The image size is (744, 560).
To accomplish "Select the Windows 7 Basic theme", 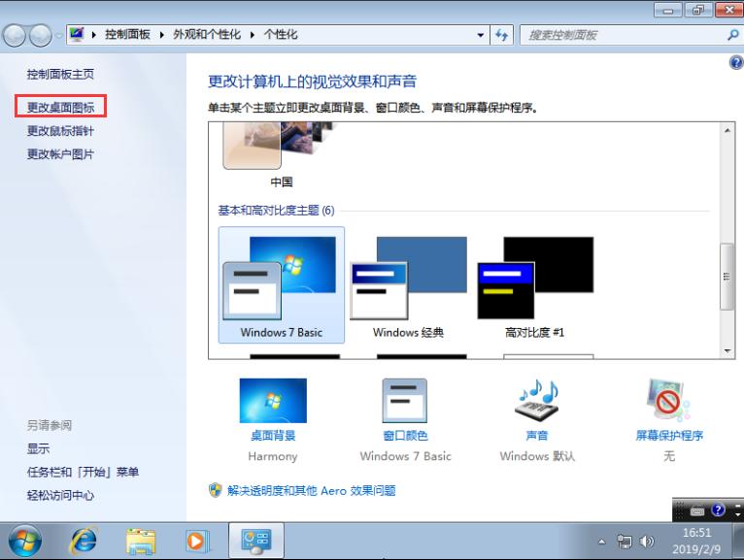I will [282, 285].
